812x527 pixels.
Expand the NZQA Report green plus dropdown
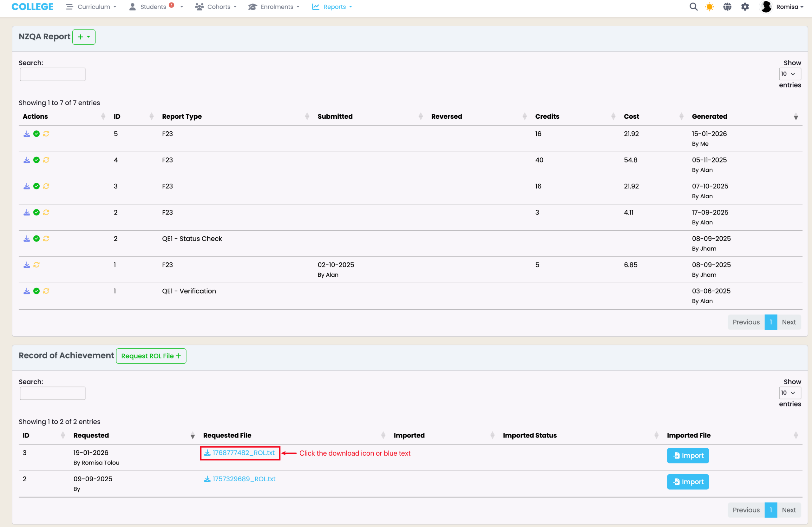pyautogui.click(x=84, y=37)
